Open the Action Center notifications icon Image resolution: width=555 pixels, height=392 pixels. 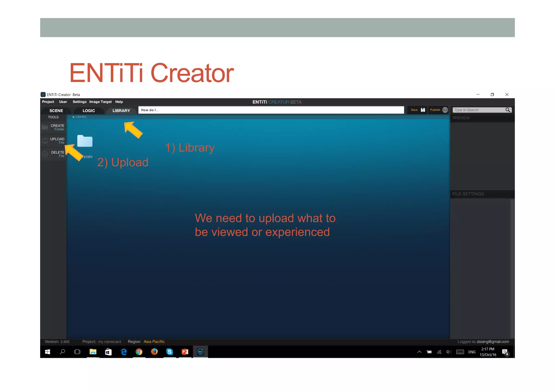[505, 352]
